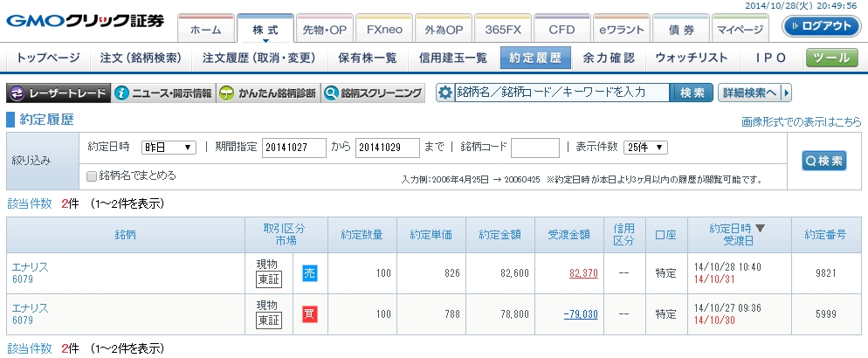Enable 銘柄名でまとめる checkbox
868x358 pixels.
click(93, 176)
